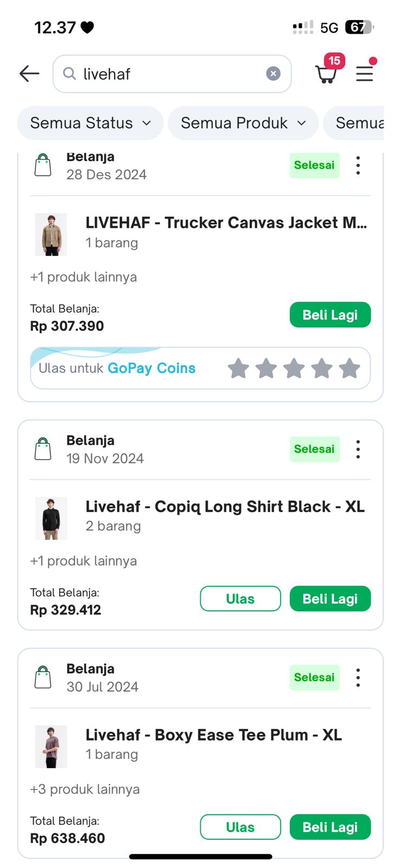
Task: Expand the Semua Produk filter
Action: pos(243,123)
